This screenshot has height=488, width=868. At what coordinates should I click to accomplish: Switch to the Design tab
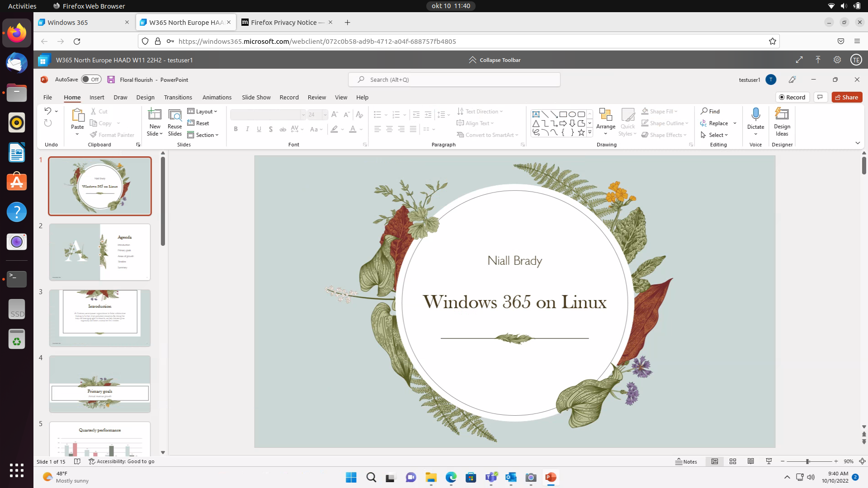tap(145, 97)
